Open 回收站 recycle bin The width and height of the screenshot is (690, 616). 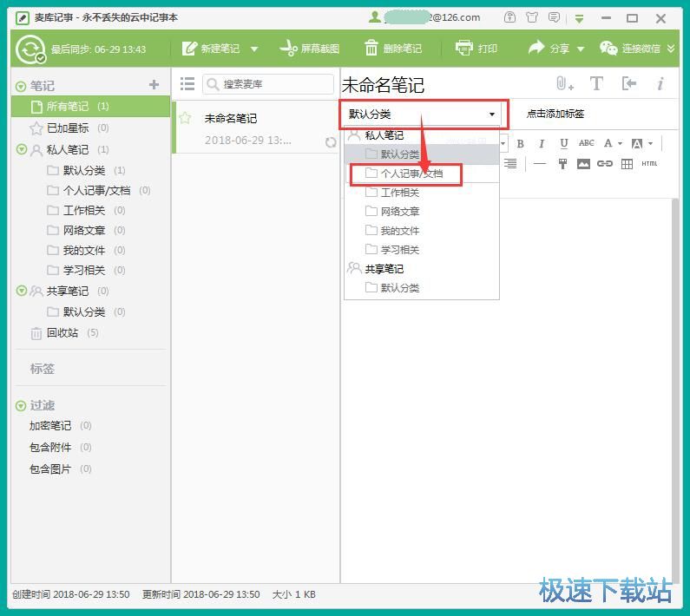click(64, 333)
